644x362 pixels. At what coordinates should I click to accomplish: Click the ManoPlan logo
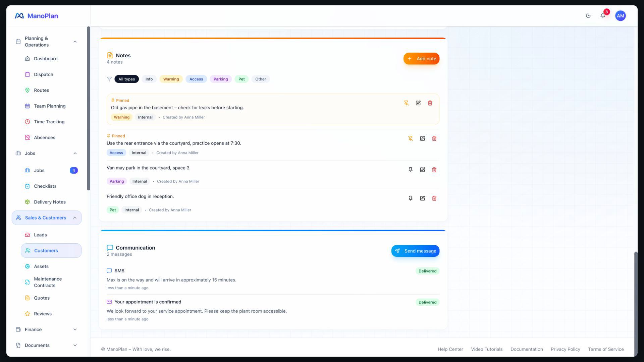36,16
